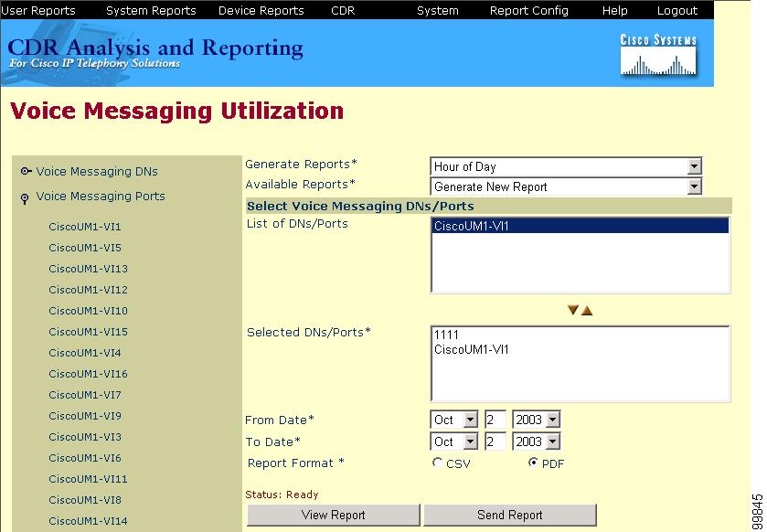Viewport: 767px width, 532px height.
Task: Click the up arrow to remove DN/port
Action: pos(587,311)
